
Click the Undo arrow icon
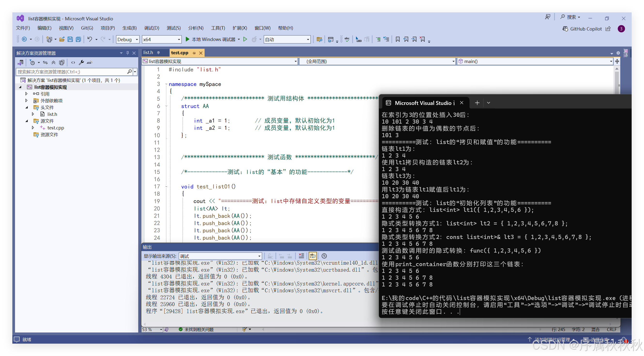(x=90, y=39)
